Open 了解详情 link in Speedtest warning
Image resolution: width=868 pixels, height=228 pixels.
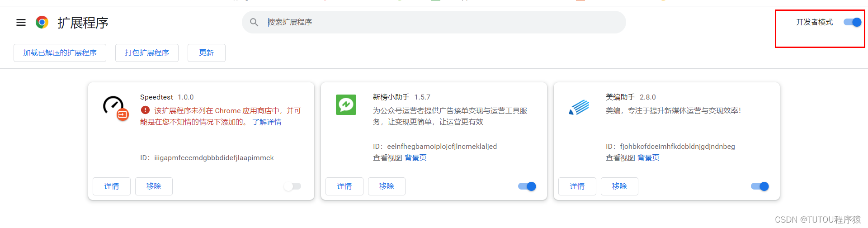(267, 122)
